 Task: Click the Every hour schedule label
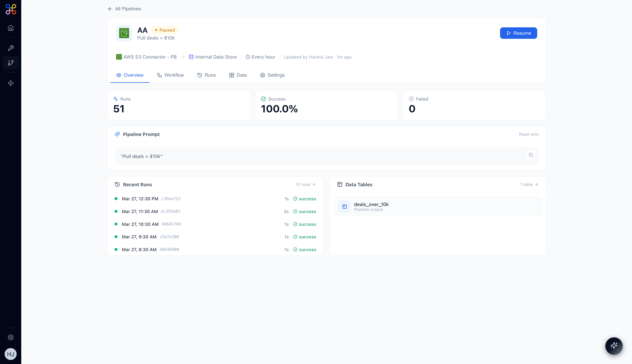coord(263,57)
